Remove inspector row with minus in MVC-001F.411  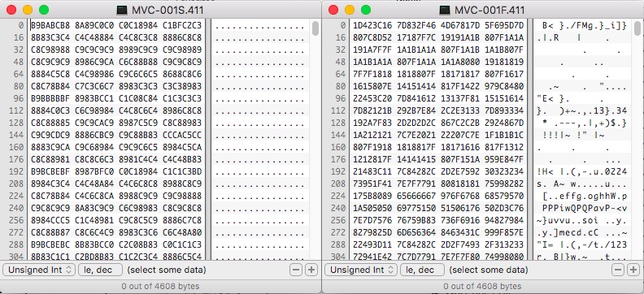[x=618, y=270]
